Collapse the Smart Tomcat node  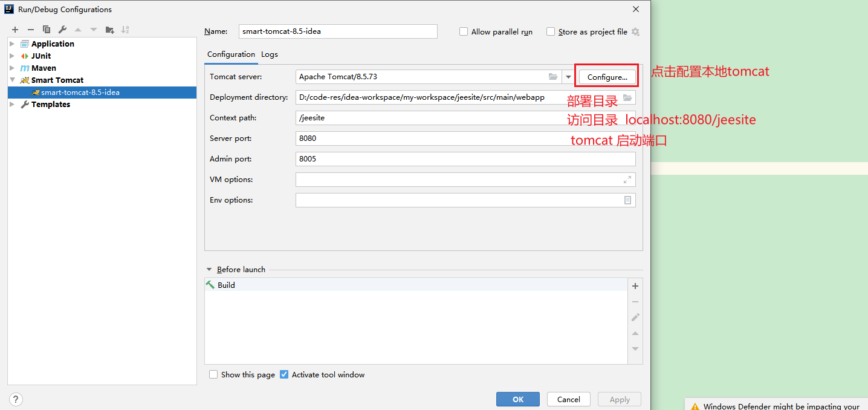coord(12,80)
